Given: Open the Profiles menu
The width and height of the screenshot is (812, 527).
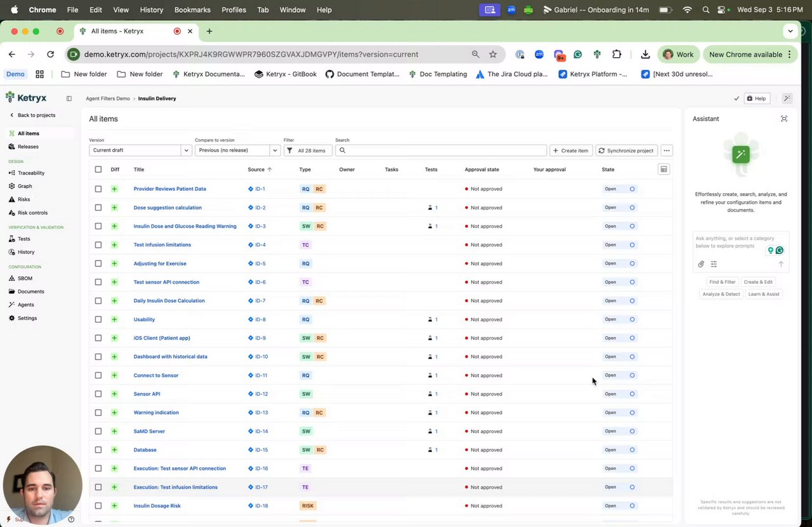Looking at the screenshot, I should tap(233, 10).
